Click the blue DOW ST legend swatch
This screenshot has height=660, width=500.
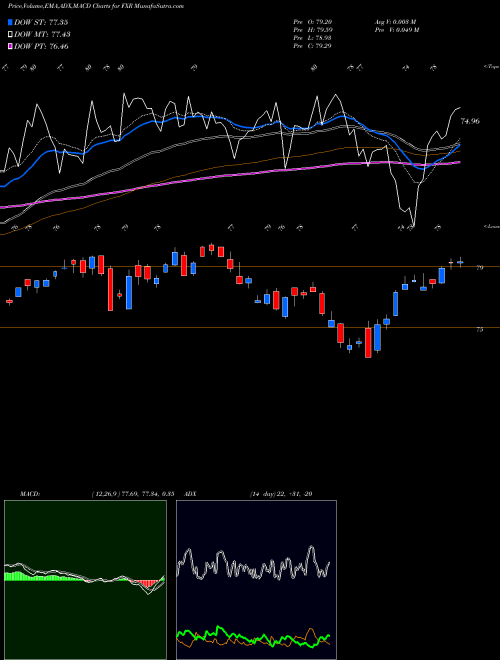(x=10, y=22)
